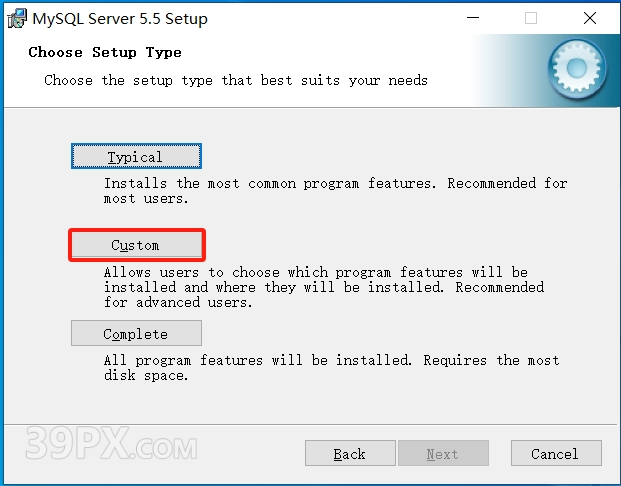Click the grayed-out maximize button
Image resolution: width=621 pixels, height=486 pixels.
click(x=531, y=18)
